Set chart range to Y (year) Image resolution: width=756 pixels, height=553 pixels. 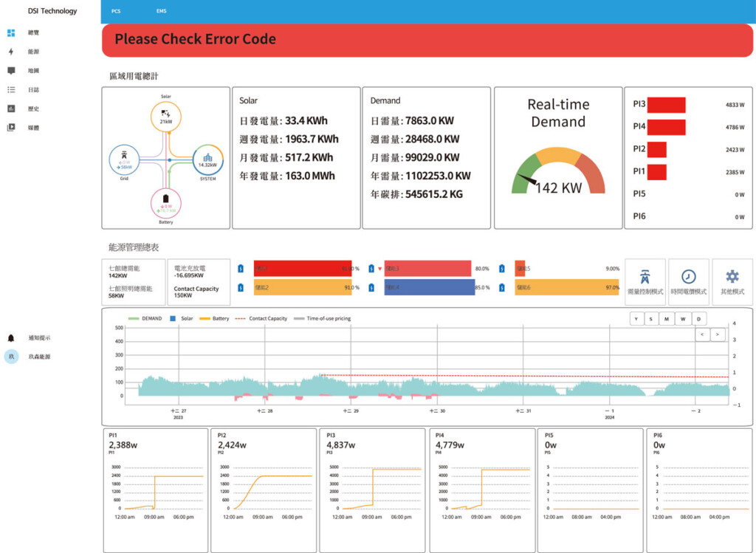(x=636, y=318)
